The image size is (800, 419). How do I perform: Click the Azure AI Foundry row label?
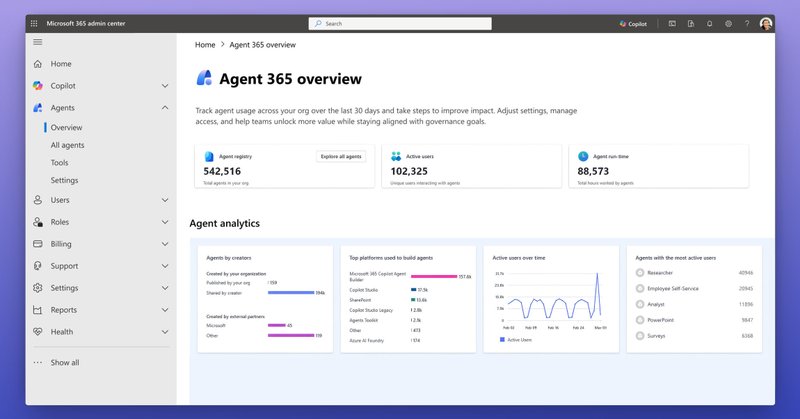point(366,340)
